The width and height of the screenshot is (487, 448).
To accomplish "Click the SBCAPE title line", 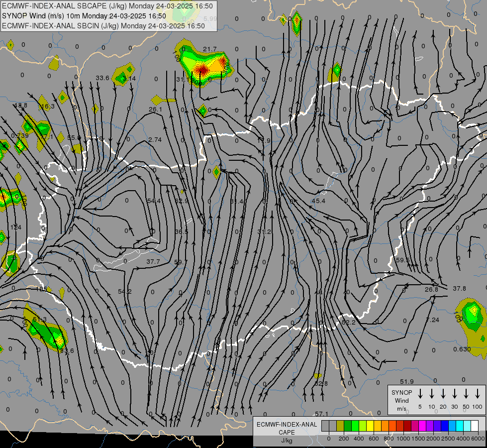I will 107,6.
